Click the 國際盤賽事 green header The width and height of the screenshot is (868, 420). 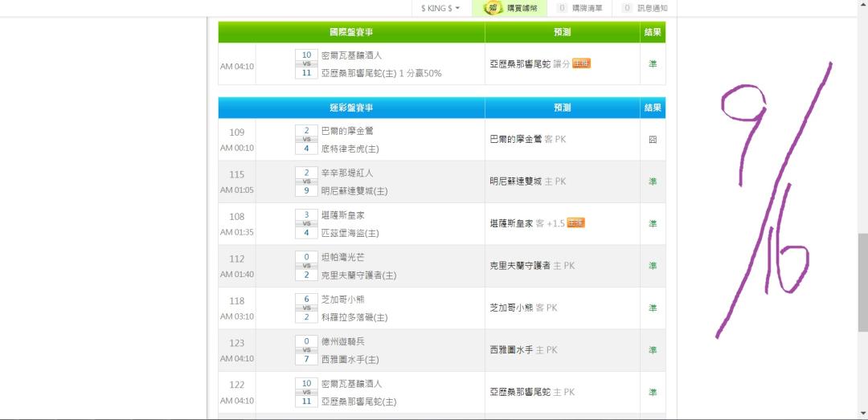[x=351, y=32]
